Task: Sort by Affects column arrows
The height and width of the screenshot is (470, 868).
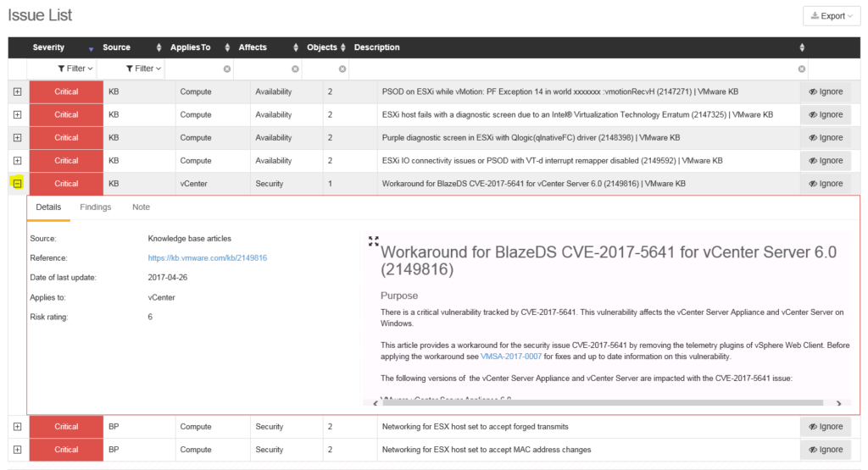Action: coord(296,47)
